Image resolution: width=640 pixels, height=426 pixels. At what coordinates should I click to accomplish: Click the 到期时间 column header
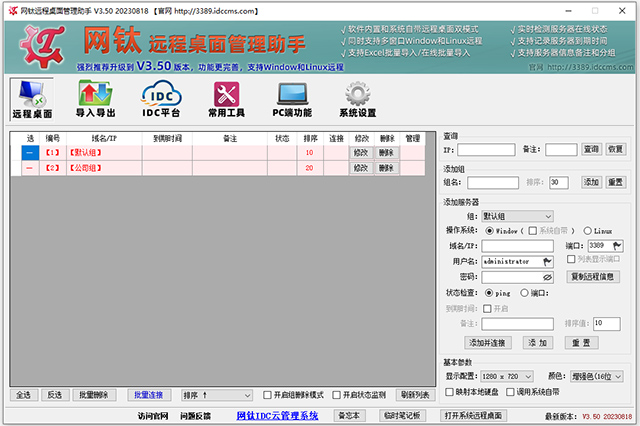[x=167, y=139]
